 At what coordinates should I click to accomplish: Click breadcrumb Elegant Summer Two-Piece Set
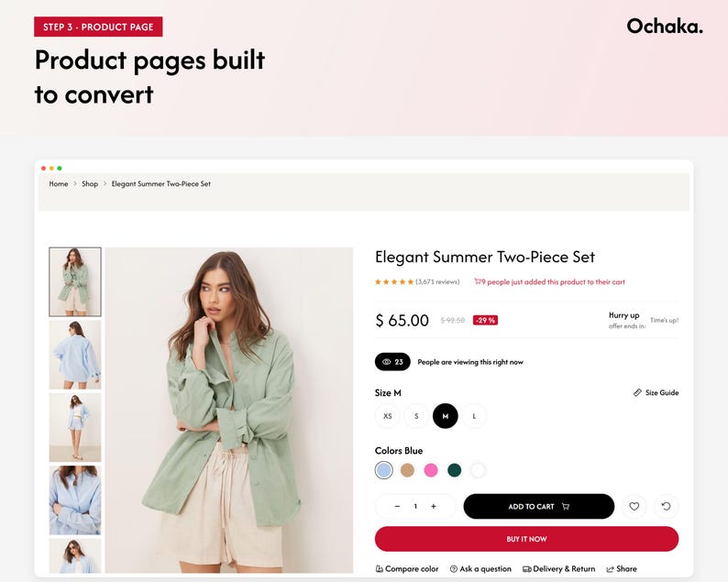coord(161,184)
